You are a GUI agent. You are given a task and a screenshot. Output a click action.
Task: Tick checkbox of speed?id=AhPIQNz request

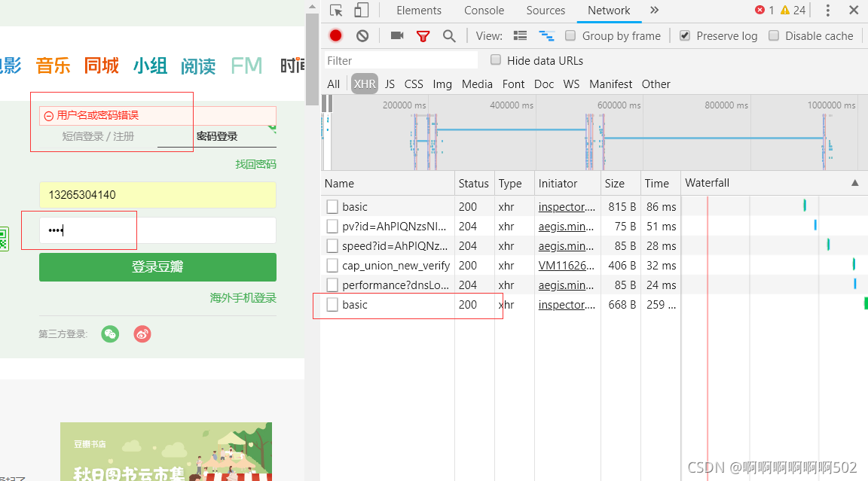[x=332, y=246]
